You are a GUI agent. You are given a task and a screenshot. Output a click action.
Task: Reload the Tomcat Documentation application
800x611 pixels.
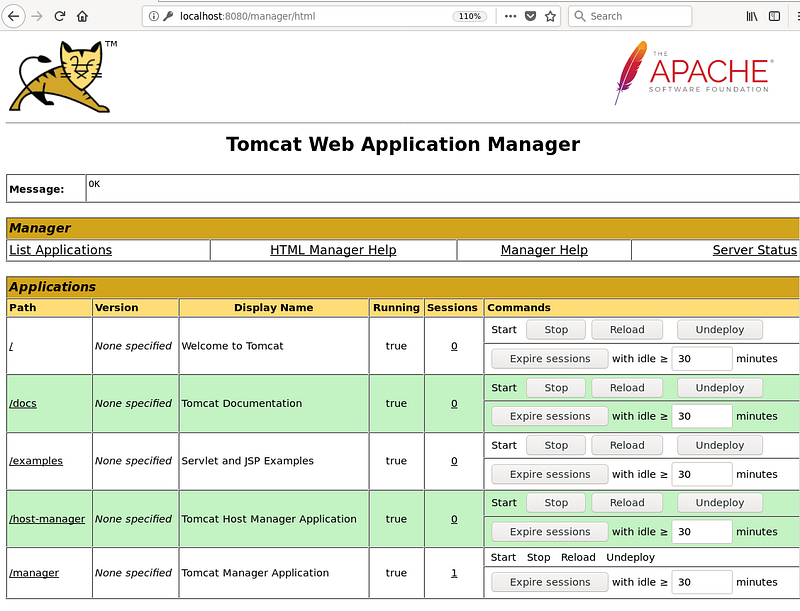[x=627, y=388]
